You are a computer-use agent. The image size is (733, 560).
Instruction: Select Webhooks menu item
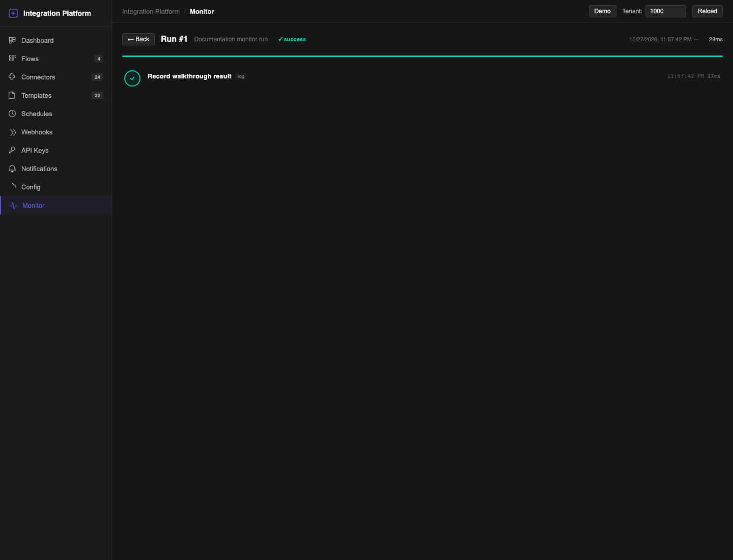pyautogui.click(x=56, y=132)
